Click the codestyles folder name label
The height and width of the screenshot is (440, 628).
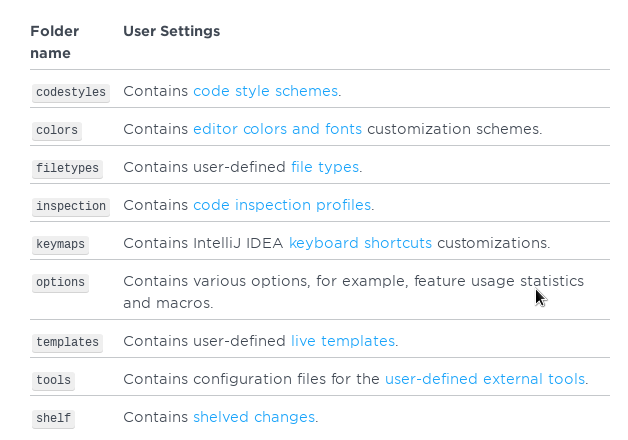pos(70,92)
